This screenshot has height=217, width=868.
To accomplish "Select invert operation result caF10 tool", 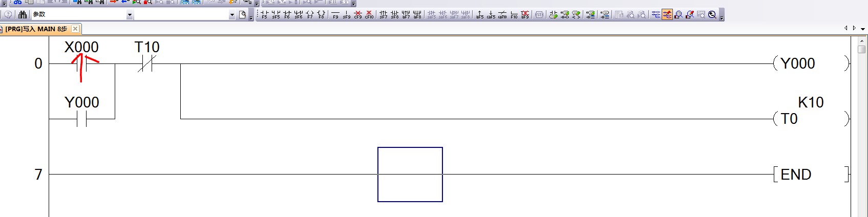I will [x=502, y=15].
